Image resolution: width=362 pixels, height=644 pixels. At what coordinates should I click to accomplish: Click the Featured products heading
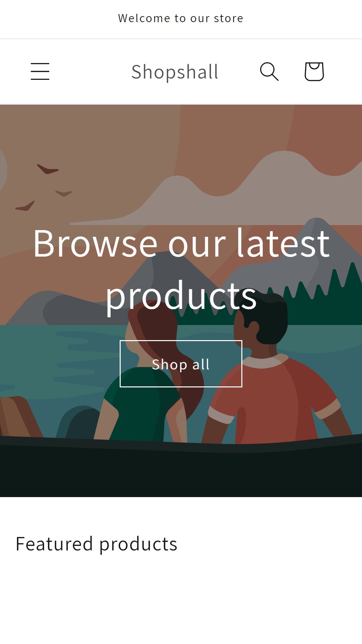click(x=97, y=544)
